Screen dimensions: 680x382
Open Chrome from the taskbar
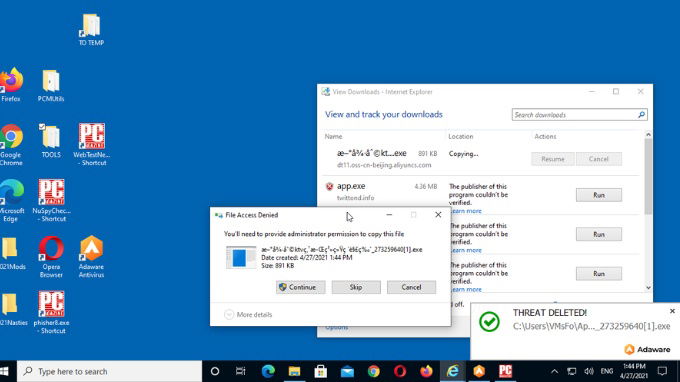[x=374, y=371]
